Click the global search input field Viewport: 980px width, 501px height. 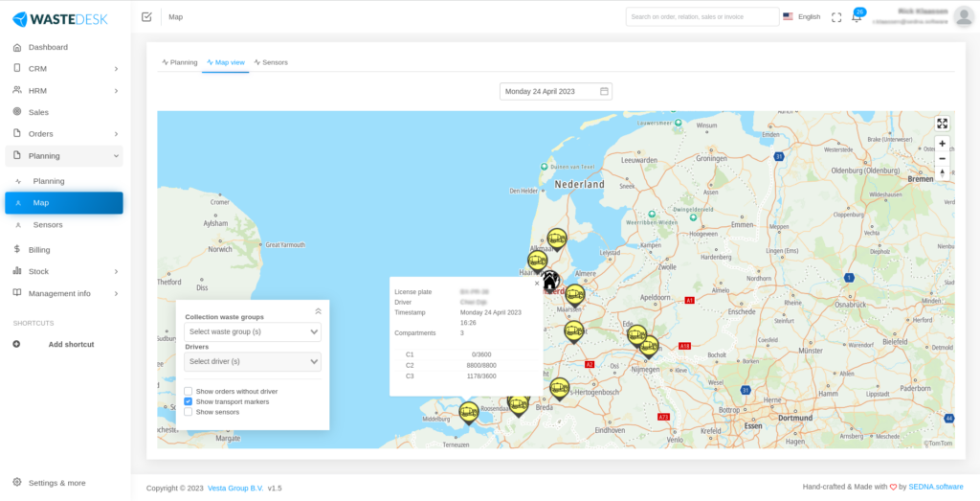(702, 17)
